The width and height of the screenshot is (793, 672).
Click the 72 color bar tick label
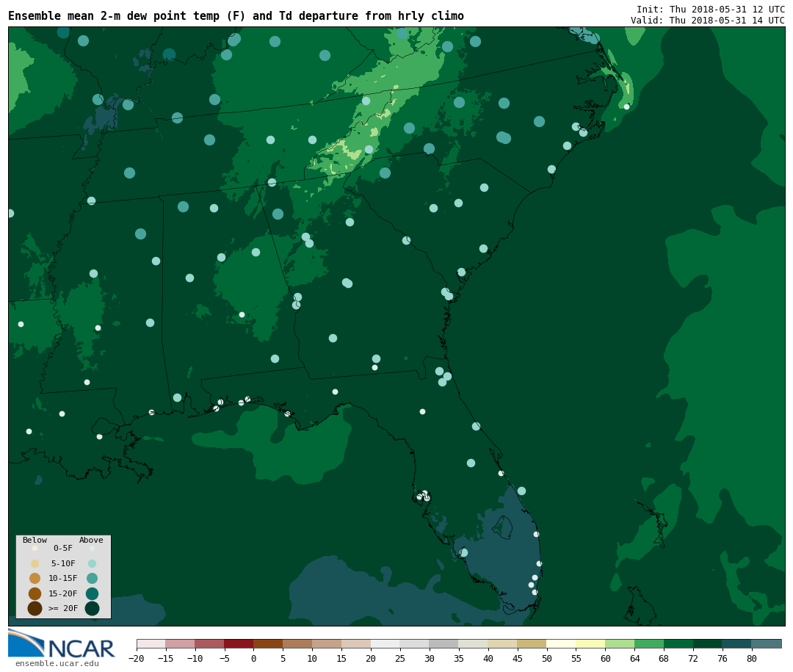[693, 658]
